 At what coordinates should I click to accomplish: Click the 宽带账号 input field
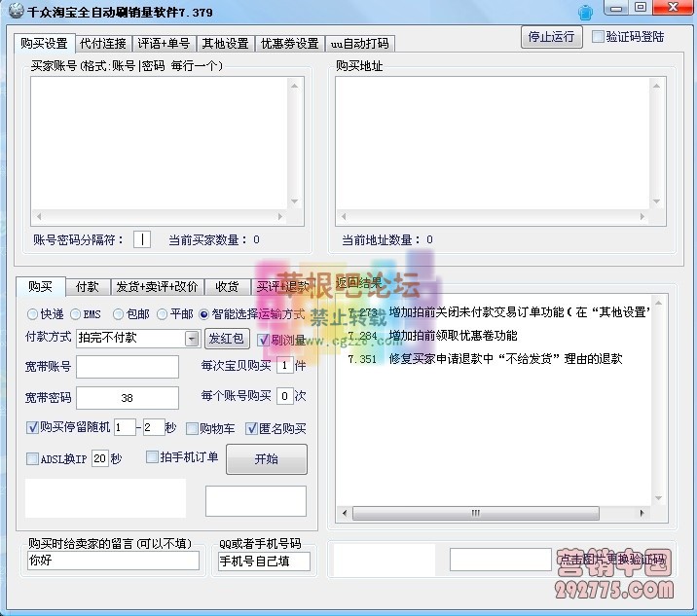128,367
